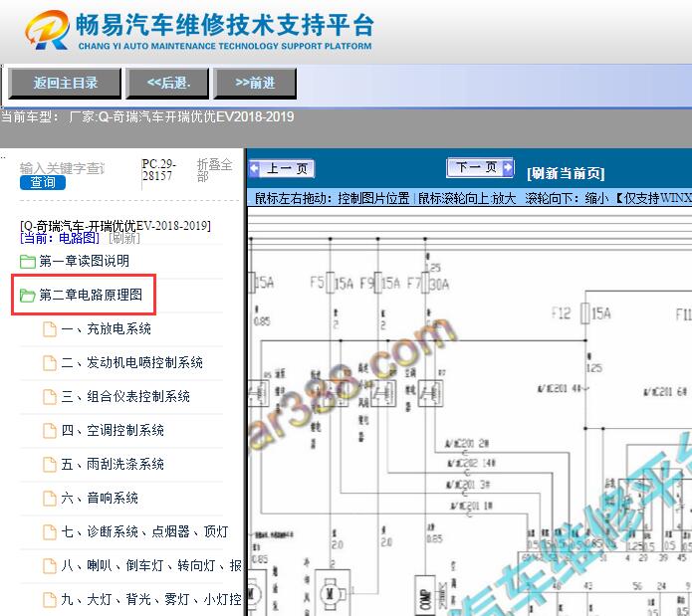Click the right arrow icon on 下一页
Screen dimensions: 692x616
click(508, 167)
